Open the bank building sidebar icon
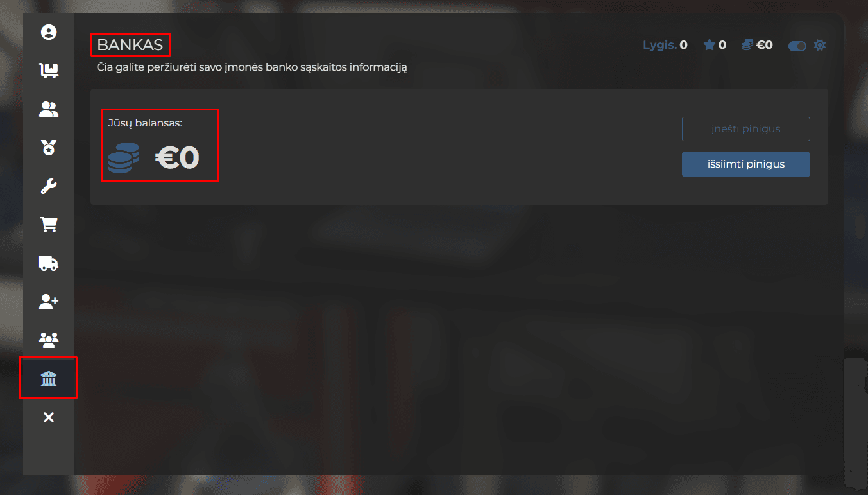The image size is (868, 495). tap(49, 379)
